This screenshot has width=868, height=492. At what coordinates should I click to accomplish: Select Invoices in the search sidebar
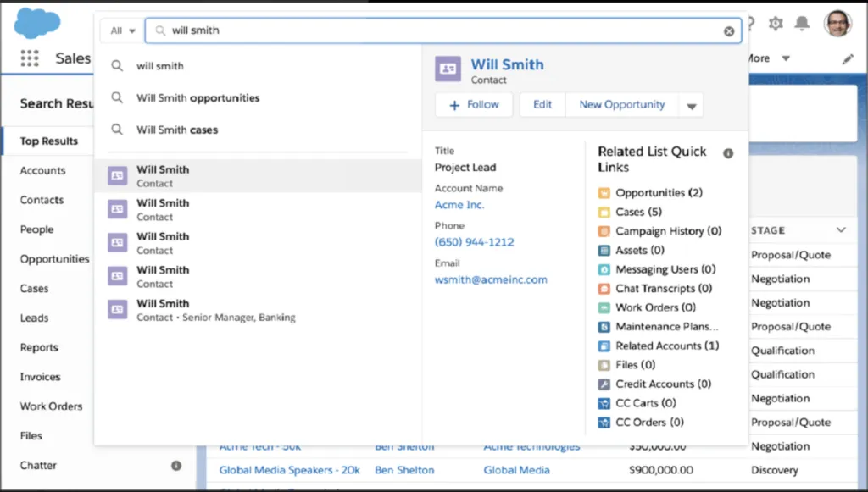coord(40,377)
